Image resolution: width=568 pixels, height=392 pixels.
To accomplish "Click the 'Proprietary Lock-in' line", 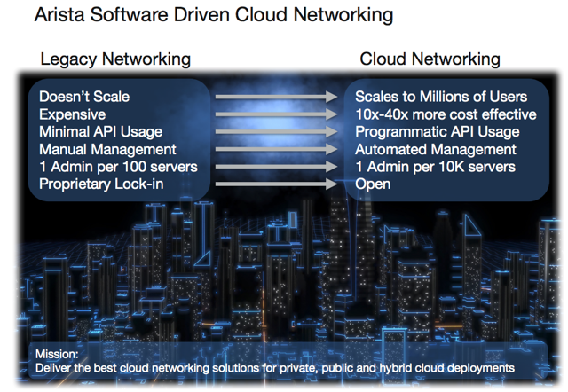I will [101, 184].
